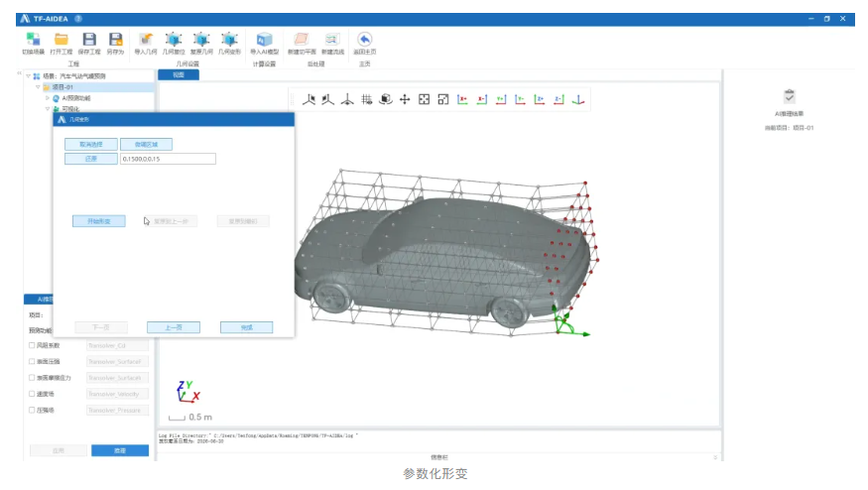The image size is (868, 490).
Task: Collapse the 场景 root tree node
Action: [28, 76]
